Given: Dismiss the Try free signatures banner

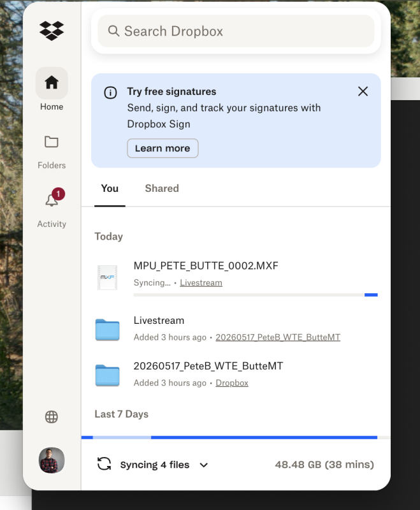Looking at the screenshot, I should click(363, 91).
